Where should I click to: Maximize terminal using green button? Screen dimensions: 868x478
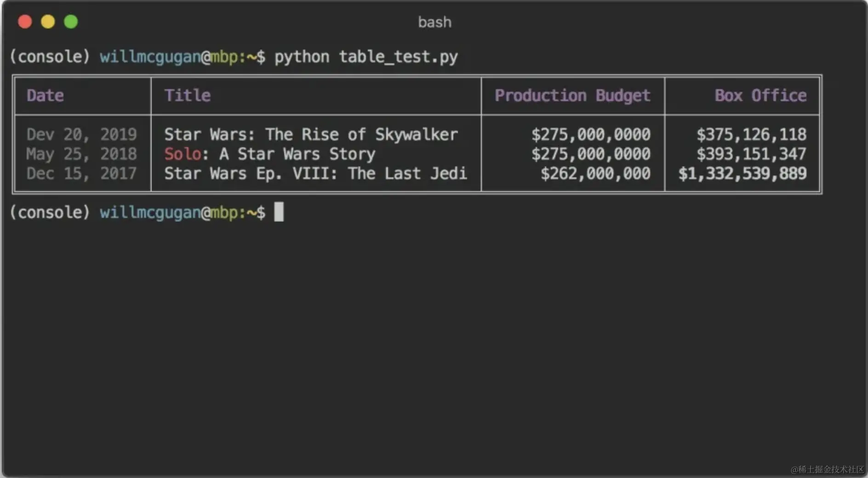71,22
